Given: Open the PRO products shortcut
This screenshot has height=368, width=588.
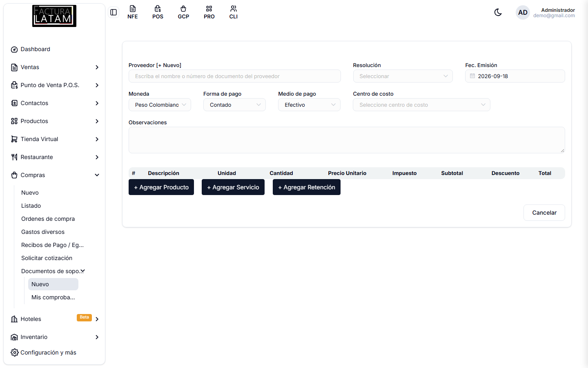Looking at the screenshot, I should 209,12.
